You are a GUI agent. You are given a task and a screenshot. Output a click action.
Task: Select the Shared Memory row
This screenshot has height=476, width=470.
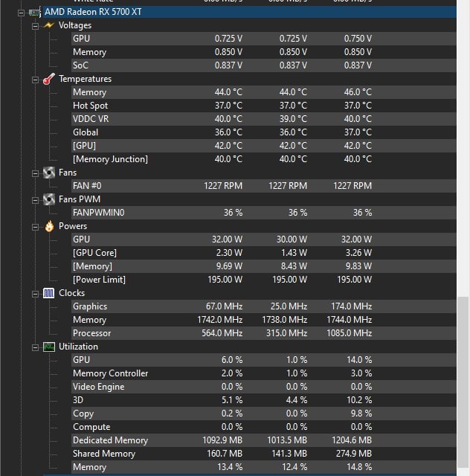[x=263, y=454]
